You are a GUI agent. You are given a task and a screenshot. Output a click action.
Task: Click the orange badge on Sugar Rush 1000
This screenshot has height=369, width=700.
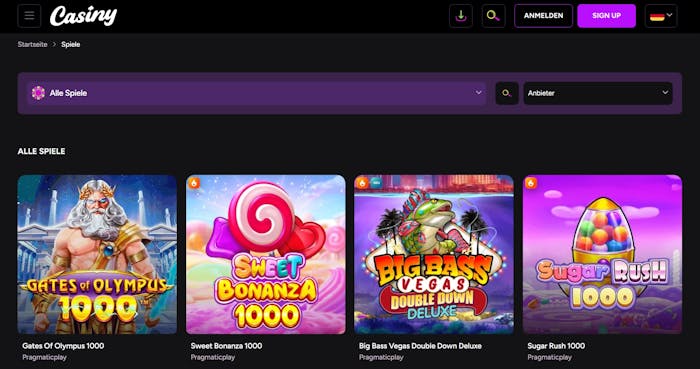click(531, 182)
